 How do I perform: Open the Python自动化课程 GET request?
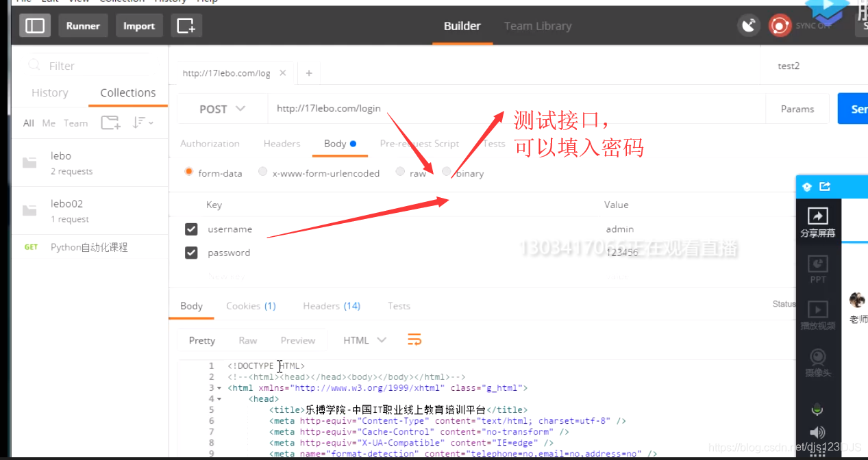89,247
